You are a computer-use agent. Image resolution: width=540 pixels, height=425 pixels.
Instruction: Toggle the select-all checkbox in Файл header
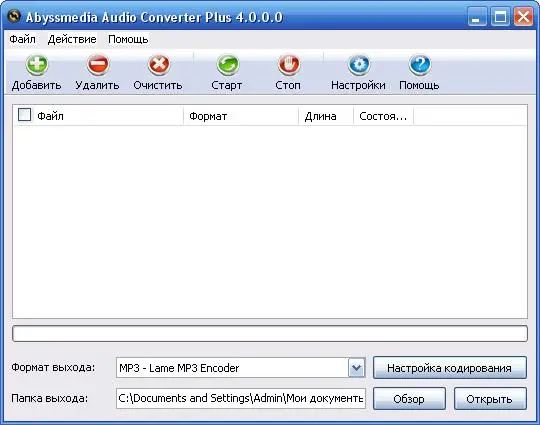tap(24, 115)
